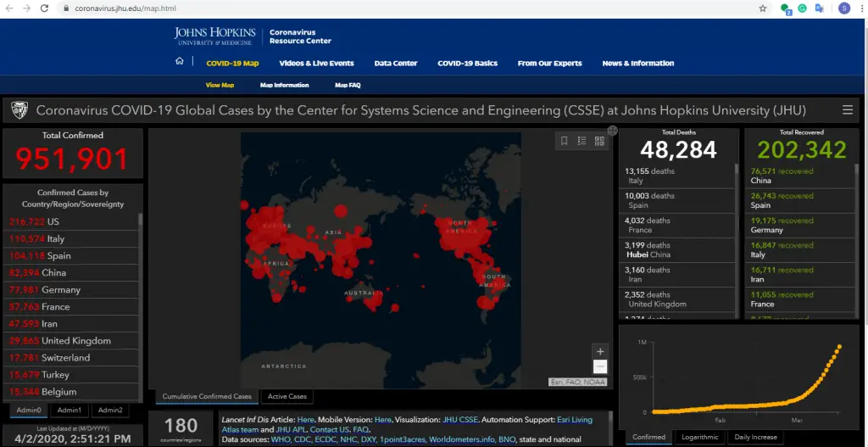
Task: Click the Johns Hopkins University & Medicine logo
Action: point(214,36)
